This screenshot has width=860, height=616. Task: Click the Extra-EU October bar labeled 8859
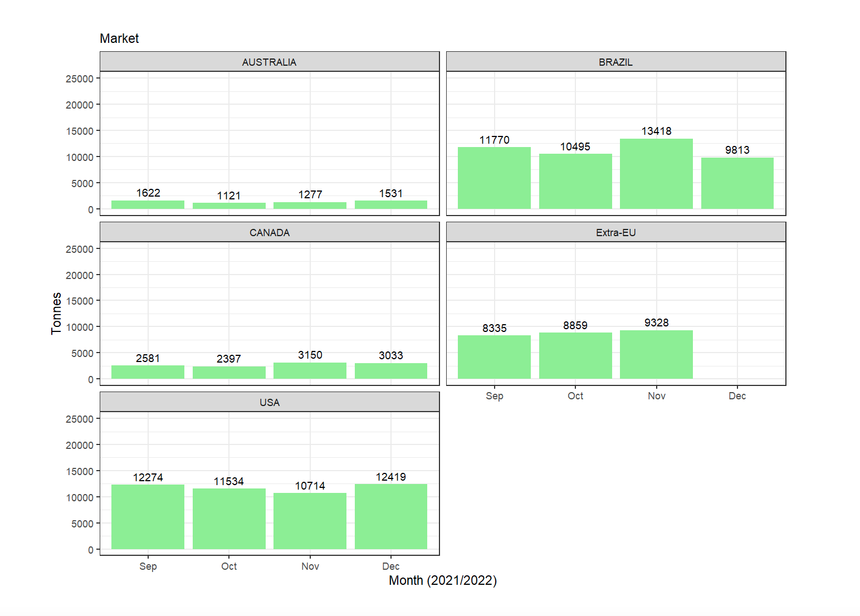(575, 355)
